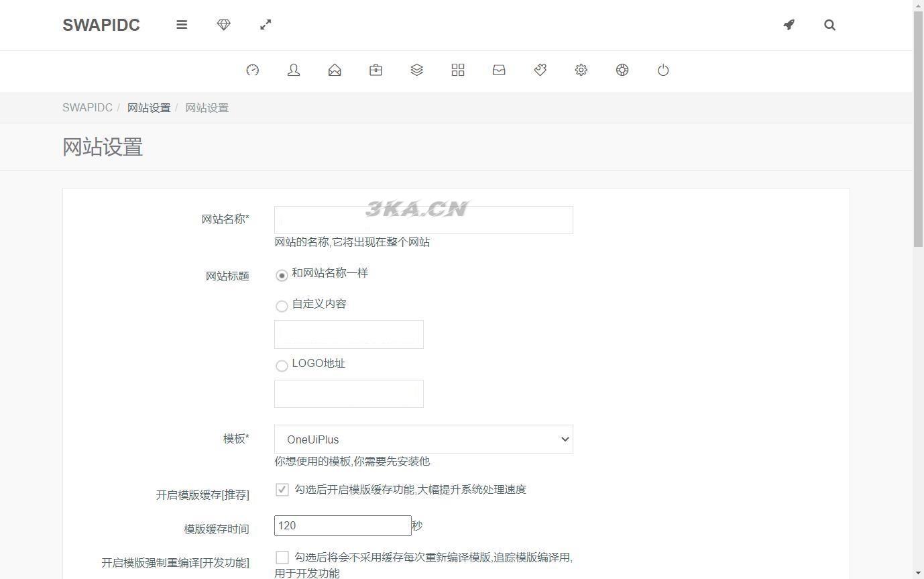Select the 和网站名称一样 radio option
This screenshot has width=924, height=579.
click(x=282, y=275)
